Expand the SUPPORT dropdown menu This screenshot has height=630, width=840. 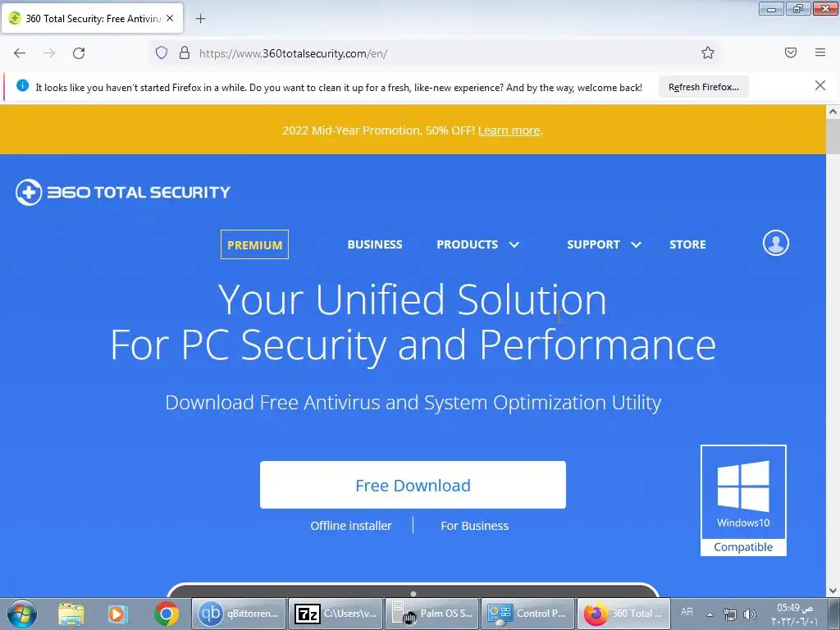point(604,244)
